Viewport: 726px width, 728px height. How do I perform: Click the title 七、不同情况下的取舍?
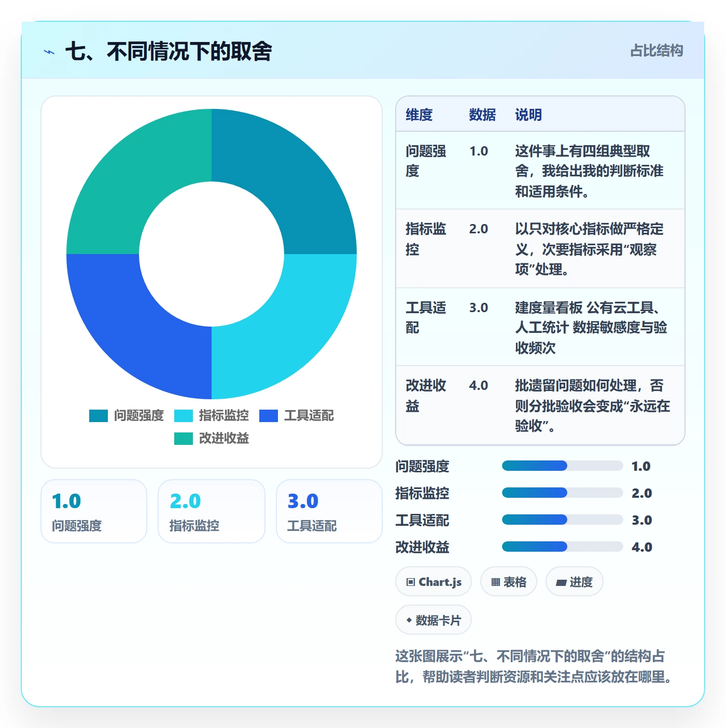coord(169,51)
